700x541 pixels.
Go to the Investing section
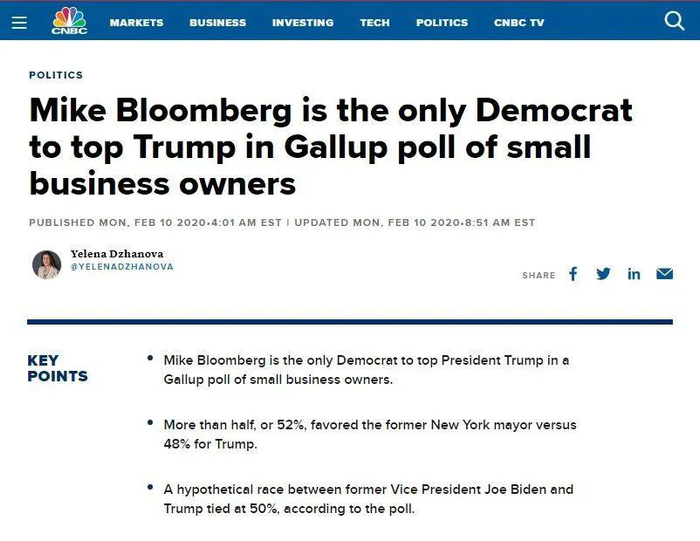pos(303,23)
